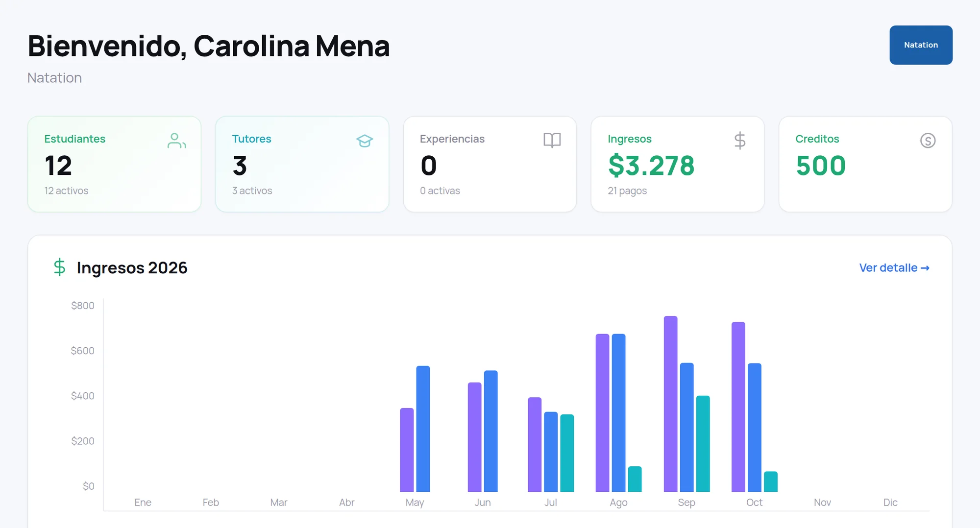Click the Natation subtitle under the welcome heading
The width and height of the screenshot is (980, 528).
tap(54, 78)
